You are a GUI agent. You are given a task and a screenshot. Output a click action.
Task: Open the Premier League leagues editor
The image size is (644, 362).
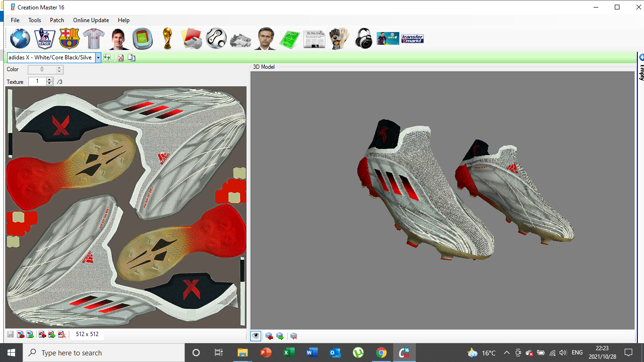pyautogui.click(x=45, y=39)
